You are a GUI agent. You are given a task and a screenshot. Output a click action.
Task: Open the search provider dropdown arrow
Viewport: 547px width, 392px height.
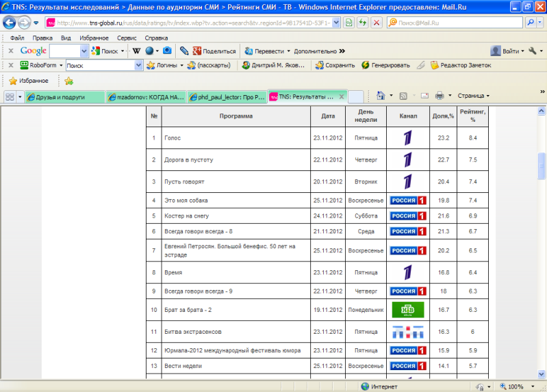(540, 23)
